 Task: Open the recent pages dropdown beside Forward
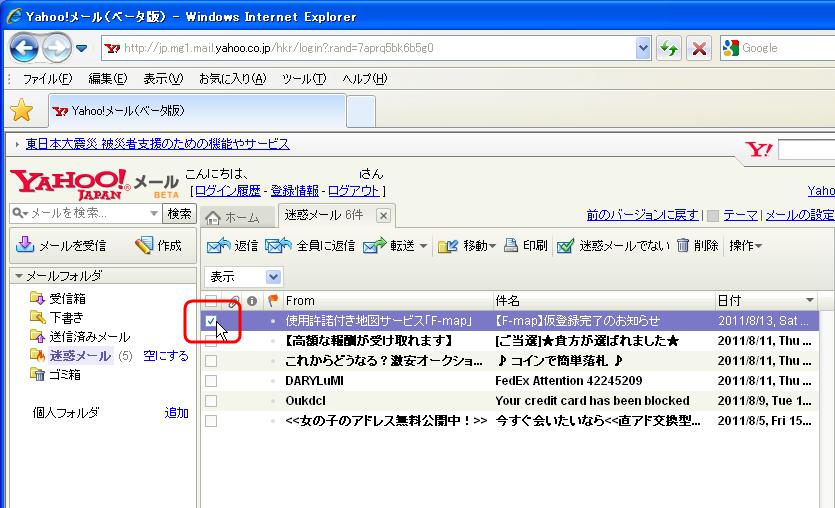tap(81, 48)
